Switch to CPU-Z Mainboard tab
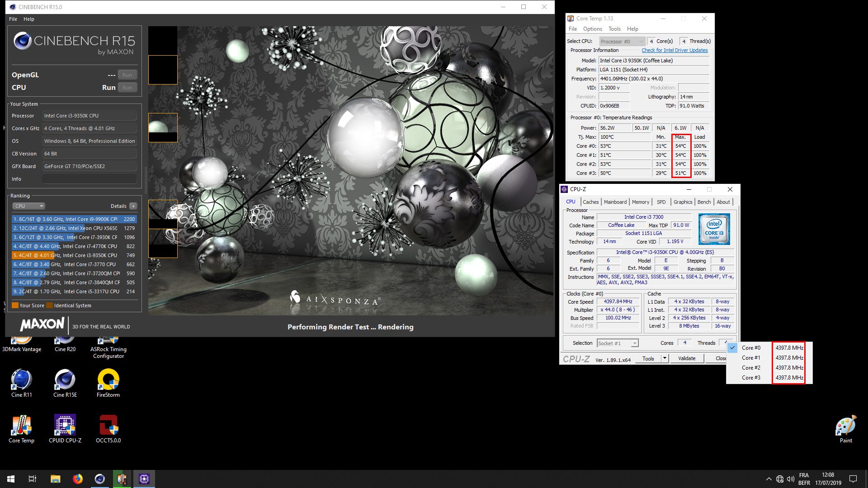Viewport: 868px width, 488px height. coord(615,202)
